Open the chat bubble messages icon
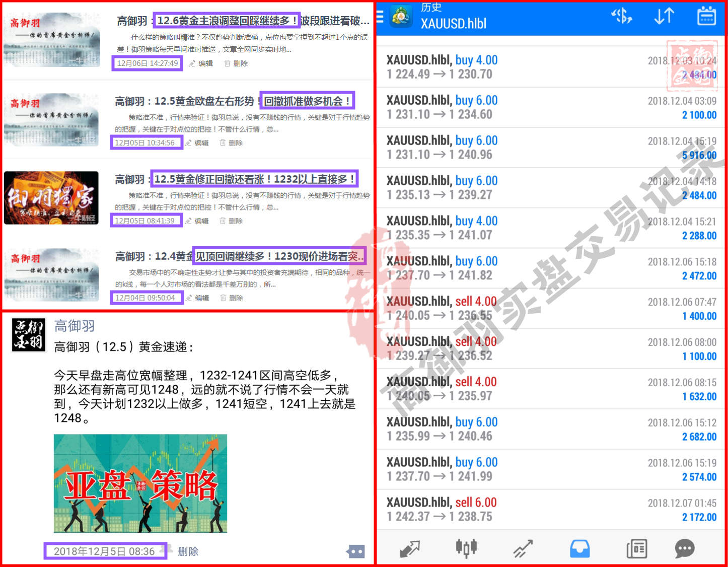Viewport: 728px width, 567px height. pos(685,548)
